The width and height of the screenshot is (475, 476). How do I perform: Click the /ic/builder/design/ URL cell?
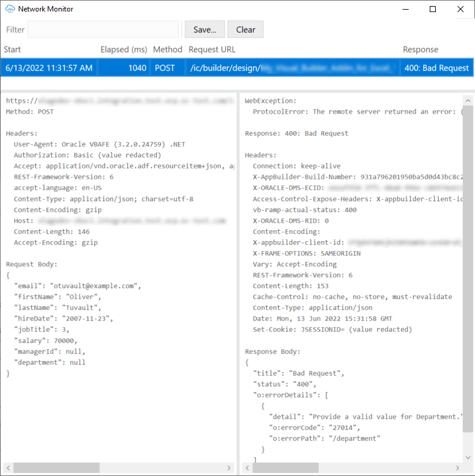(x=293, y=68)
